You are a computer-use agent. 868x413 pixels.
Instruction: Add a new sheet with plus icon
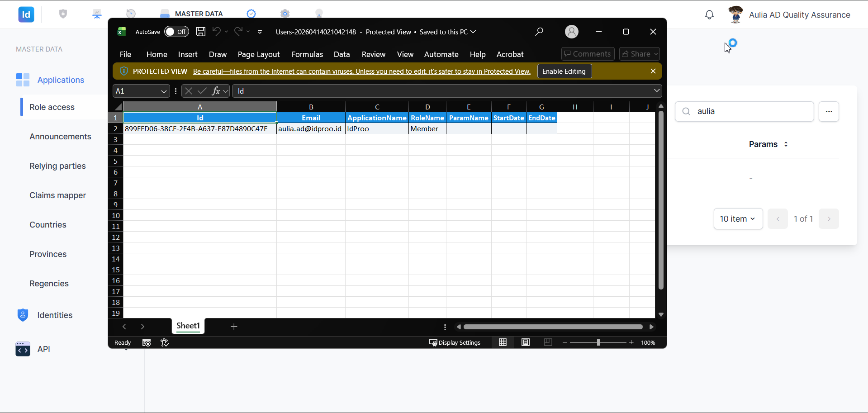pos(234,327)
